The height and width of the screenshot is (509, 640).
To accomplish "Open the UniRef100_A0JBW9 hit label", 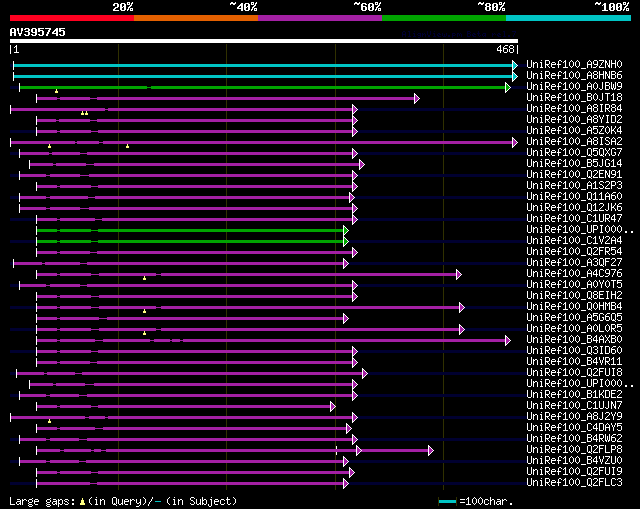I will 574,87.
